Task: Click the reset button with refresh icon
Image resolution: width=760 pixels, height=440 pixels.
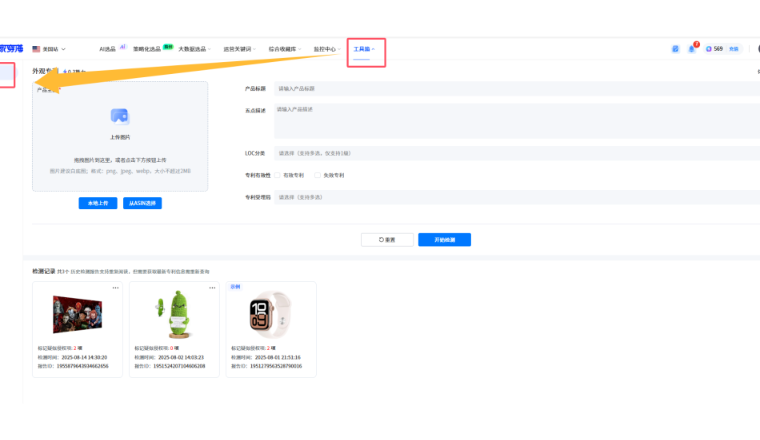Action: pyautogui.click(x=387, y=240)
